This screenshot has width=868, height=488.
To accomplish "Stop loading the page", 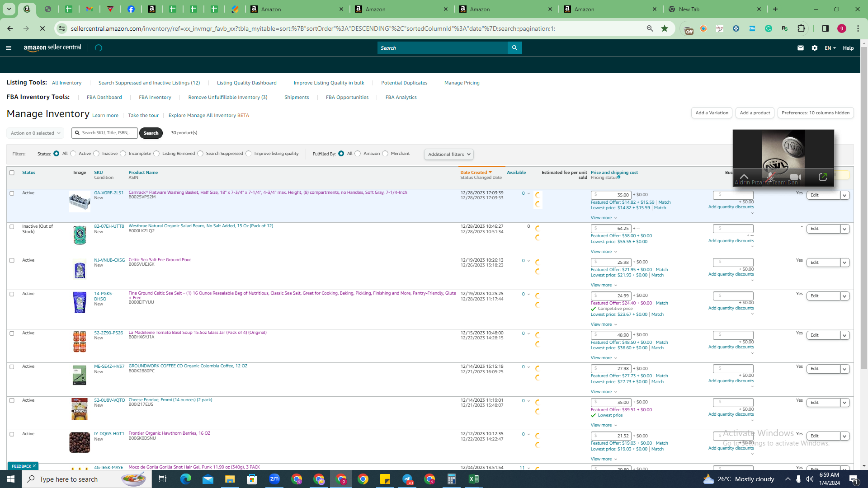I will (x=42, y=28).
